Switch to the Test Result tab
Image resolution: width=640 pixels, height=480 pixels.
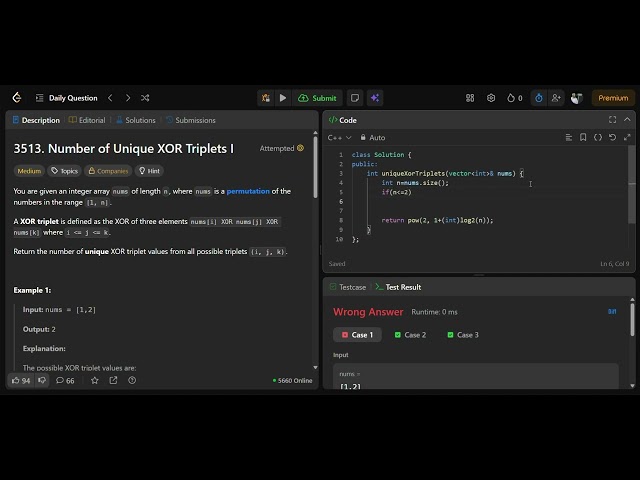(398, 287)
